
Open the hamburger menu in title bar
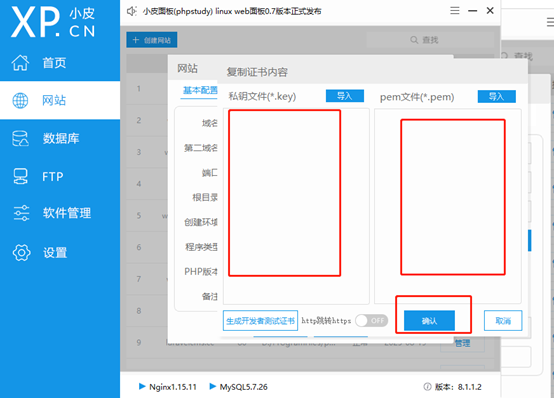pyautogui.click(x=455, y=11)
